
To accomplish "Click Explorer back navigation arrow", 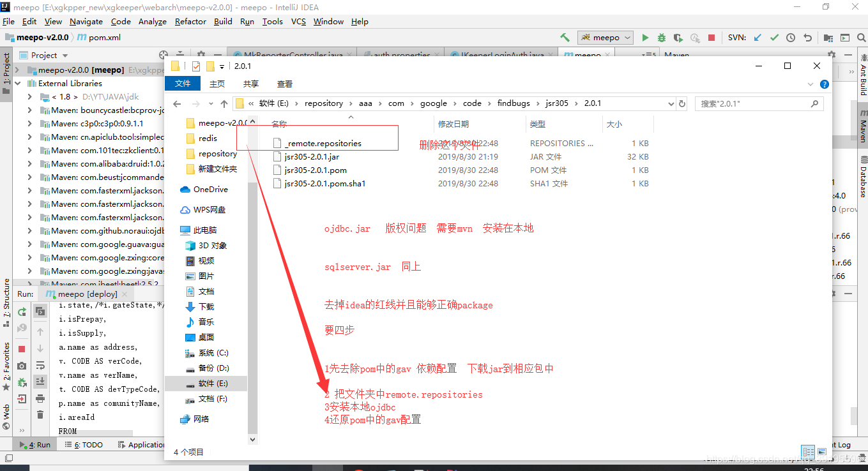I will click(178, 103).
